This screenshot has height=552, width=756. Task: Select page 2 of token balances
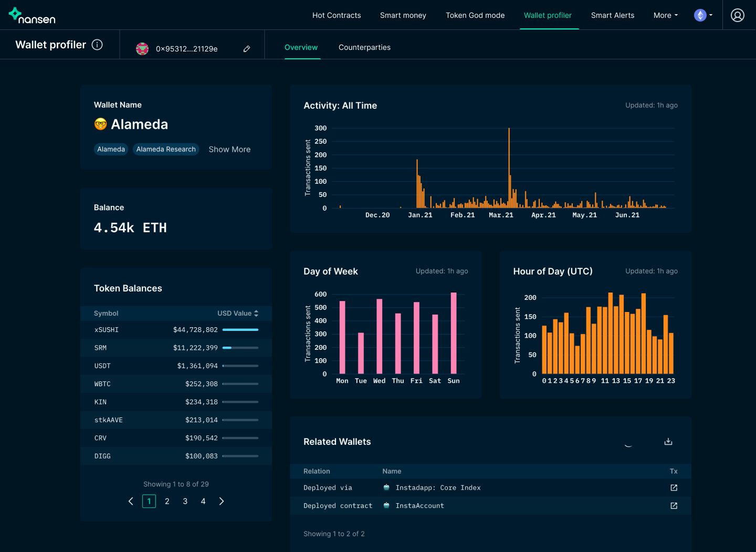coord(167,501)
